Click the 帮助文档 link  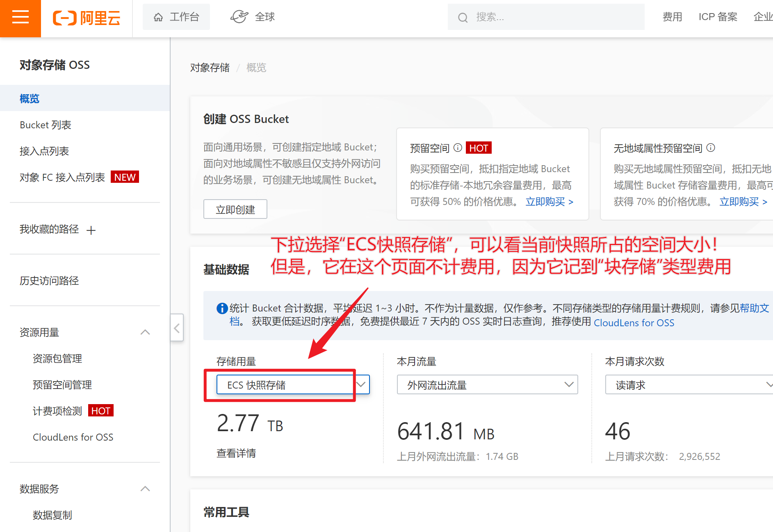[x=754, y=308]
